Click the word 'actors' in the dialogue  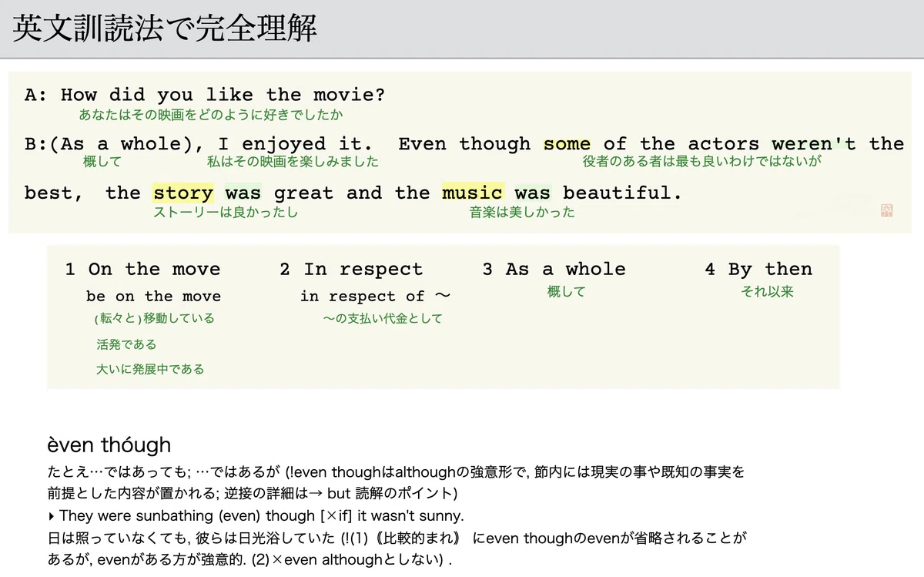point(723,143)
